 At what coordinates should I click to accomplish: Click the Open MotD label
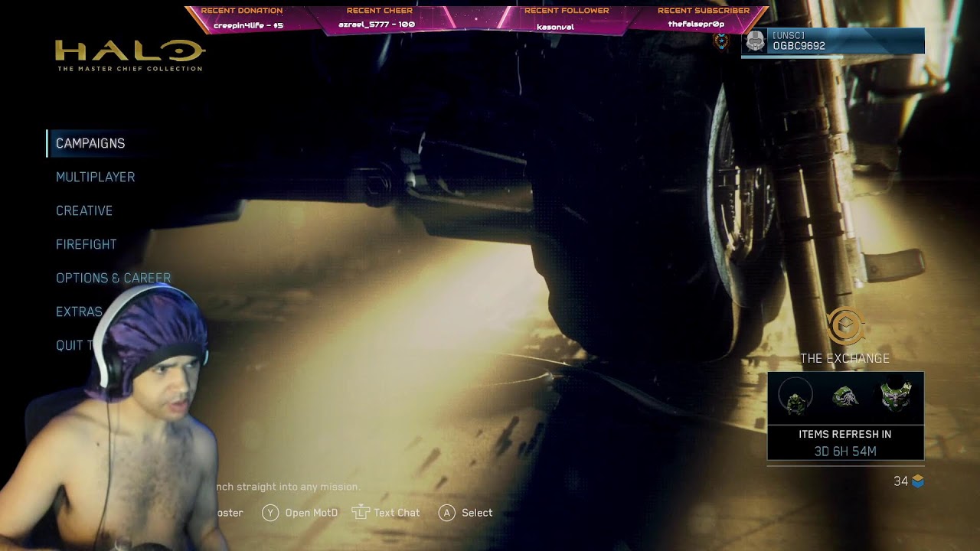pos(312,513)
